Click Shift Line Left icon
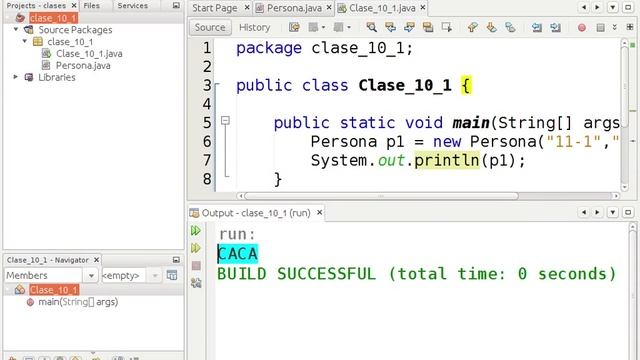 pos(536,27)
